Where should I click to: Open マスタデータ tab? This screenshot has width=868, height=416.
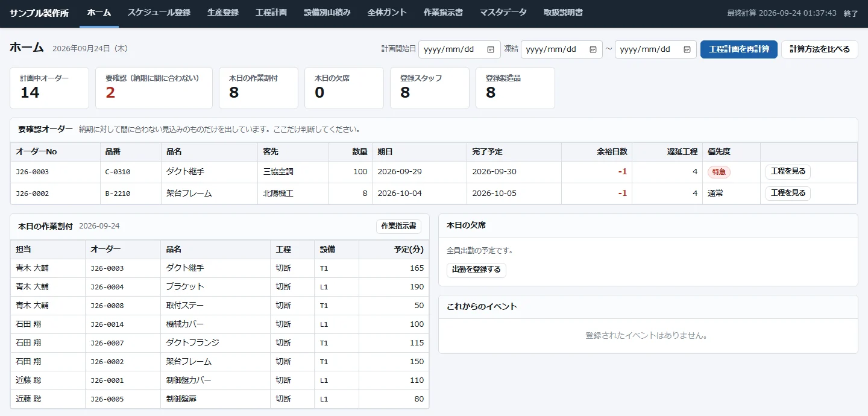coord(503,13)
